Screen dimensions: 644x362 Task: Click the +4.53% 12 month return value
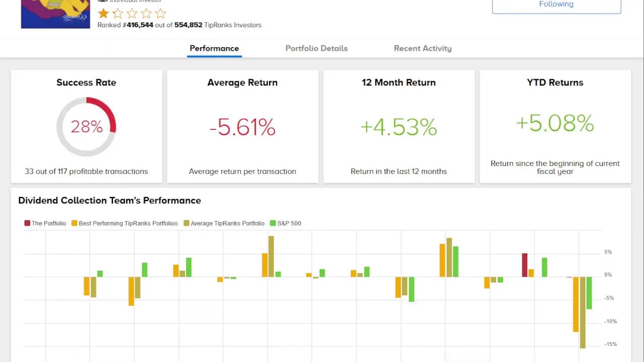(x=398, y=127)
